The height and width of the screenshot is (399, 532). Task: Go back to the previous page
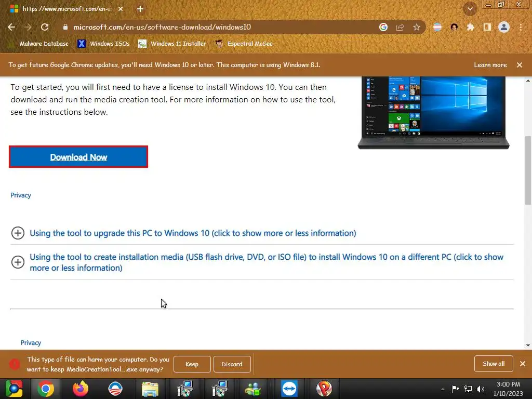pyautogui.click(x=11, y=27)
